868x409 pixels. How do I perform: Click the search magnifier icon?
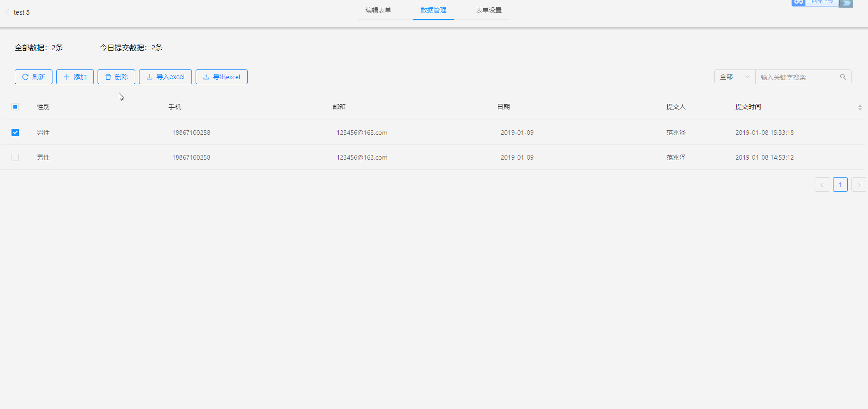point(843,77)
